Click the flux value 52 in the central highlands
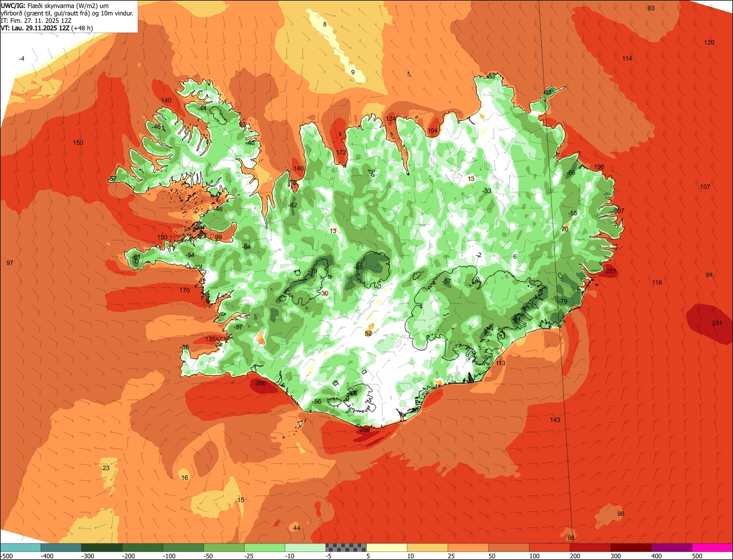Image resolution: width=733 pixels, height=560 pixels. tap(368, 333)
